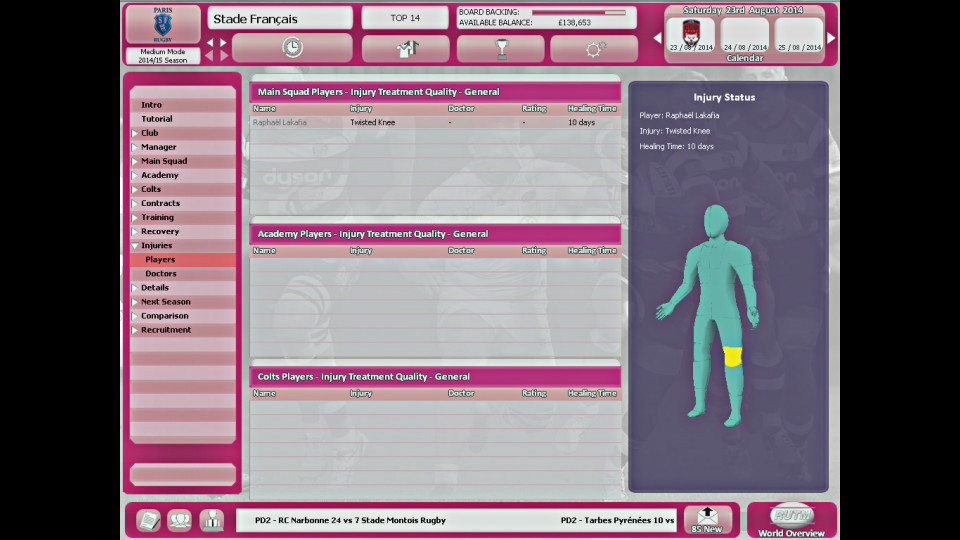Viewport: 960px width, 540px height.
Task: Expand the Manager section
Action: 135,147
